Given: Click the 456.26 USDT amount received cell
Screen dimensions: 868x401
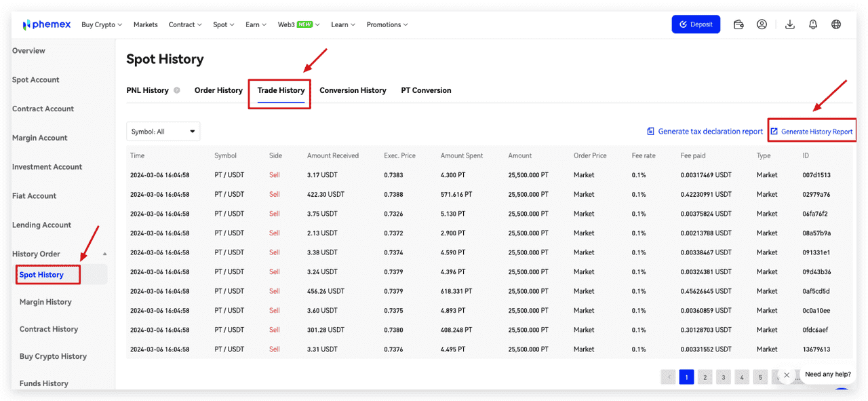Looking at the screenshot, I should [325, 291].
